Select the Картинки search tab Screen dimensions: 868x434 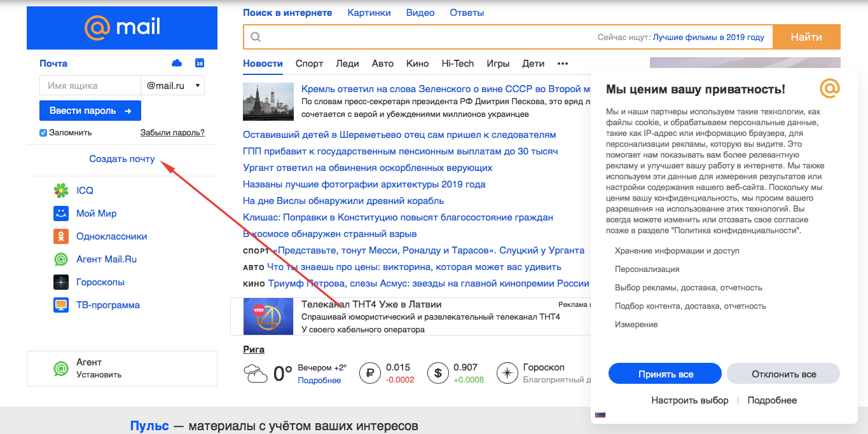369,13
